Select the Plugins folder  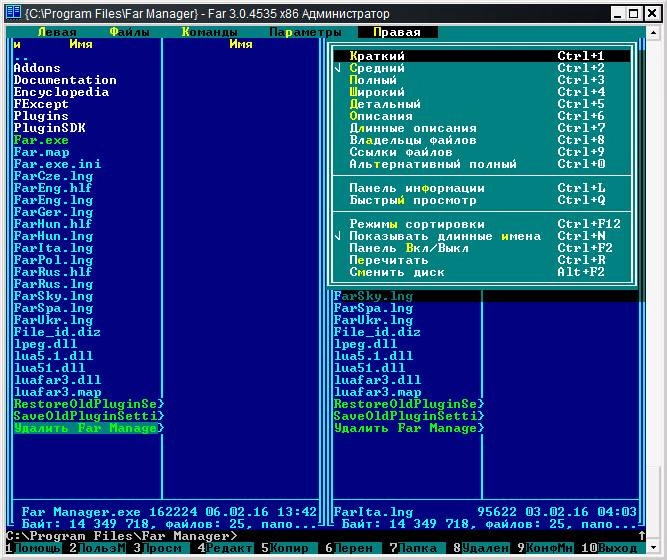tap(41, 116)
